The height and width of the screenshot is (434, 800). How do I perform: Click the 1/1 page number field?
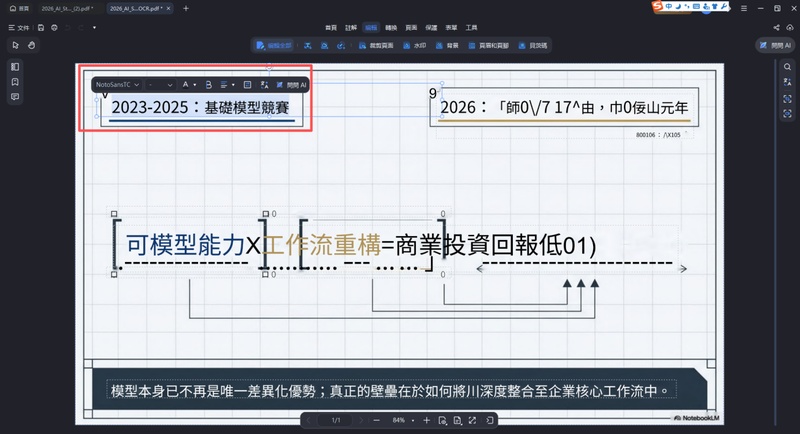click(336, 420)
